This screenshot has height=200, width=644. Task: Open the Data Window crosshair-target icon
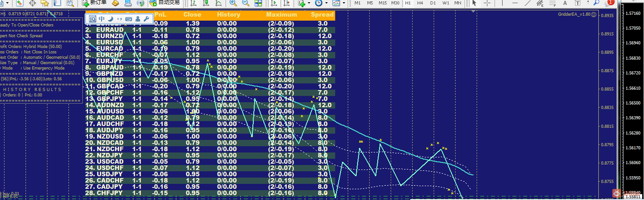tap(33, 3)
